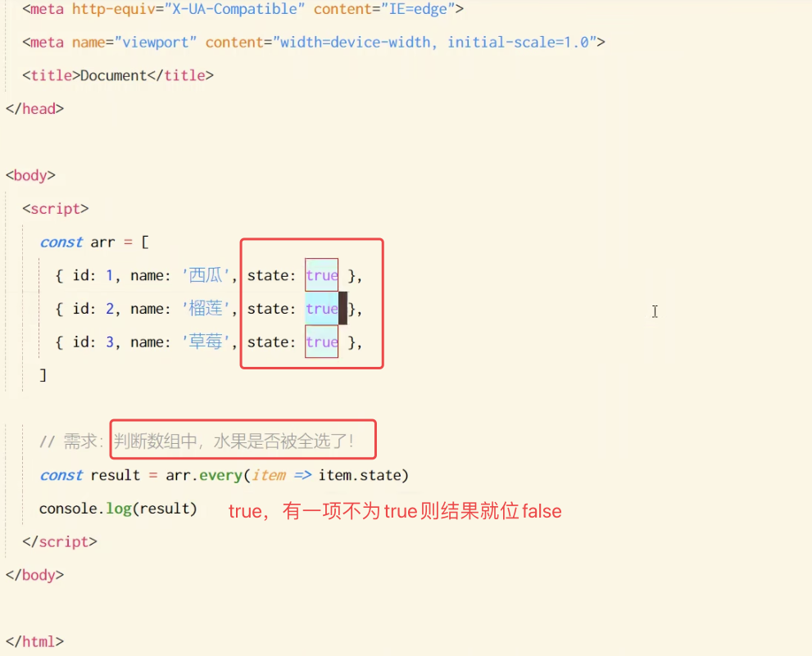Select the arrow function parameter item
Screen dimensions: 812x656
[270, 475]
